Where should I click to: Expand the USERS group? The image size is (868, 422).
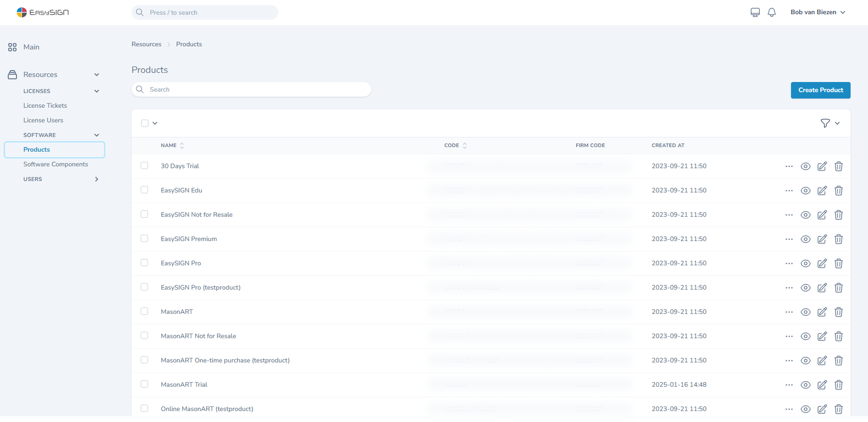coord(97,179)
